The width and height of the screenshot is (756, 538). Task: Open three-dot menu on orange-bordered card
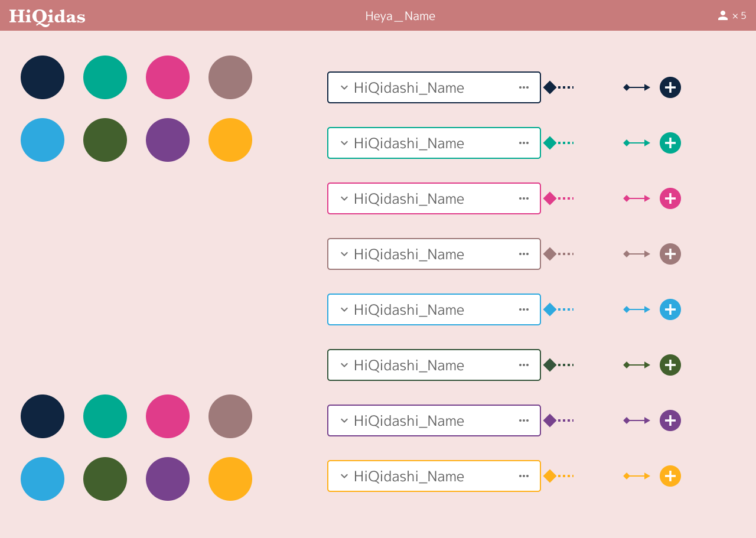click(x=524, y=476)
